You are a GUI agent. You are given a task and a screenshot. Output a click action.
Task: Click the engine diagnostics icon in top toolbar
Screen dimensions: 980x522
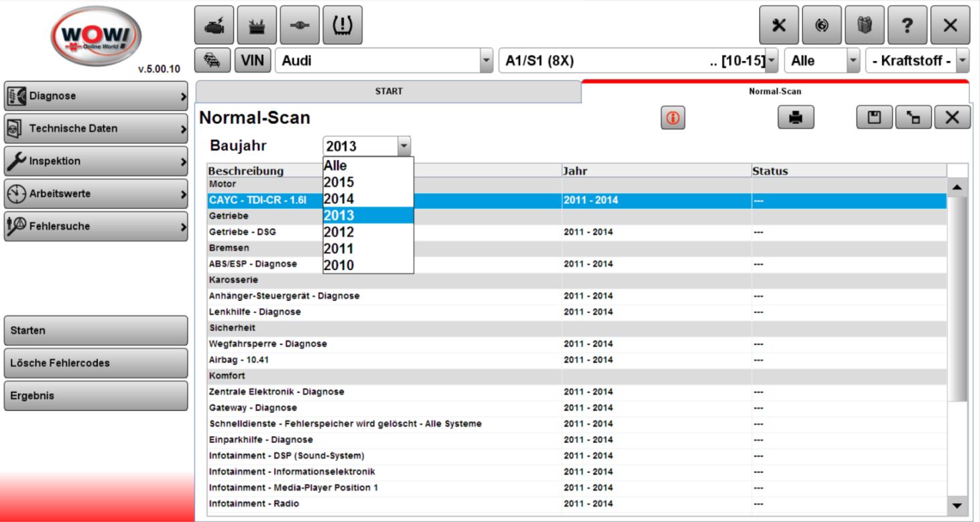tap(215, 25)
